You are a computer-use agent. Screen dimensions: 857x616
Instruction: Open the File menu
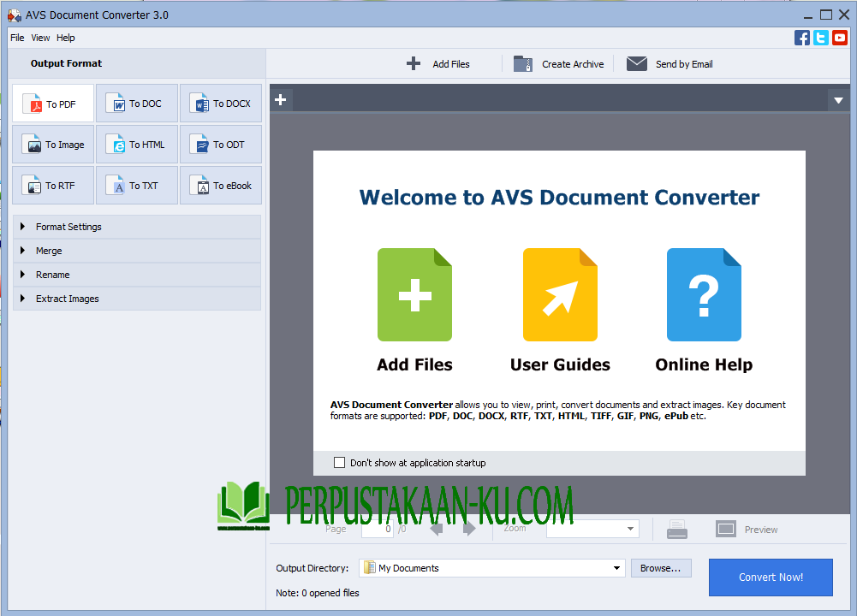pos(17,38)
